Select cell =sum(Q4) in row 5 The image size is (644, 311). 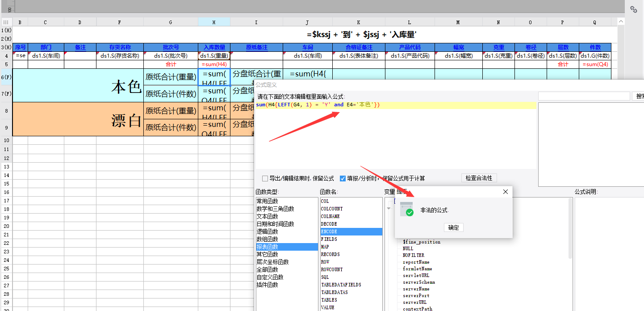595,64
